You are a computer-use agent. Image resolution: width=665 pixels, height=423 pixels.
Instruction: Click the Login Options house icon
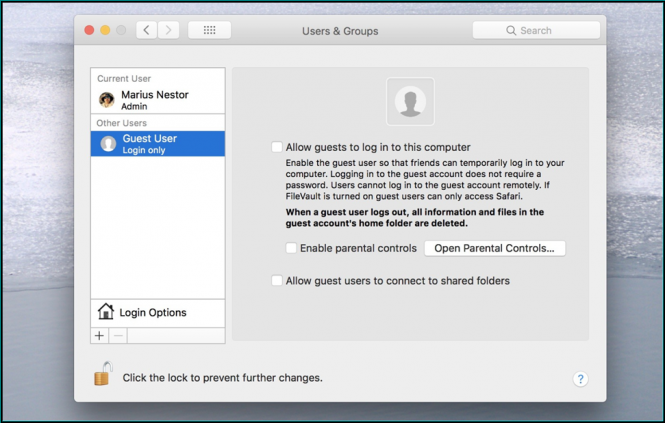[106, 311]
